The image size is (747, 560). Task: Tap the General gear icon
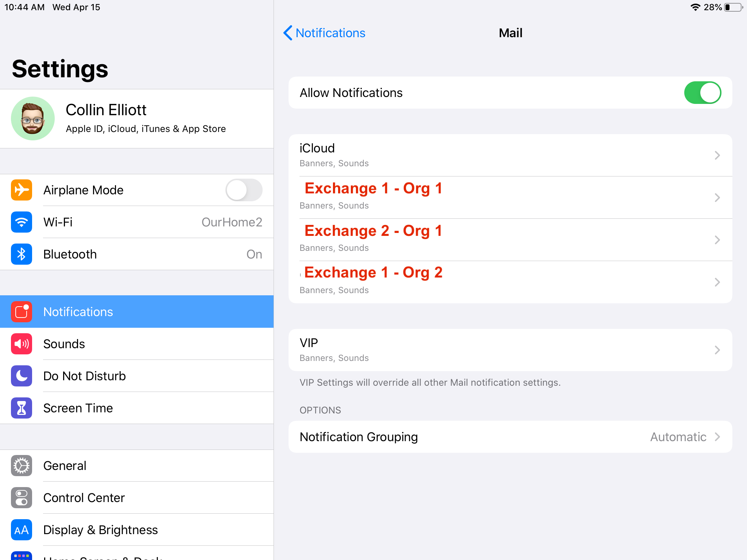click(x=22, y=466)
